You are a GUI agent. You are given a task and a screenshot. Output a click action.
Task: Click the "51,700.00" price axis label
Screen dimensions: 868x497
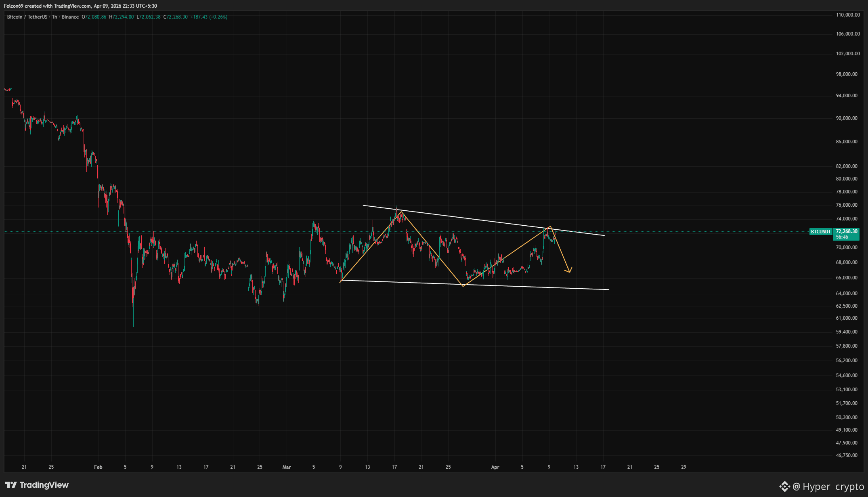click(x=847, y=403)
